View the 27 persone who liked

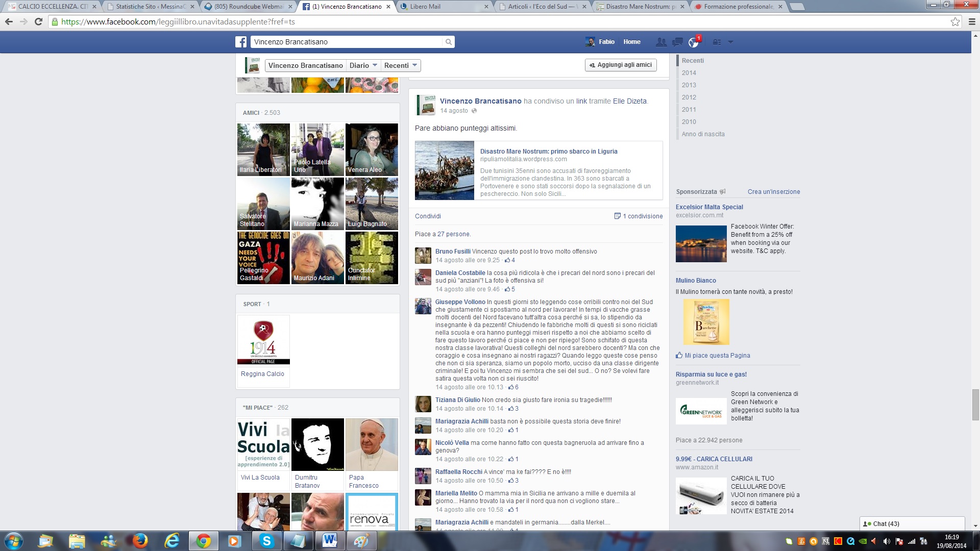point(454,234)
